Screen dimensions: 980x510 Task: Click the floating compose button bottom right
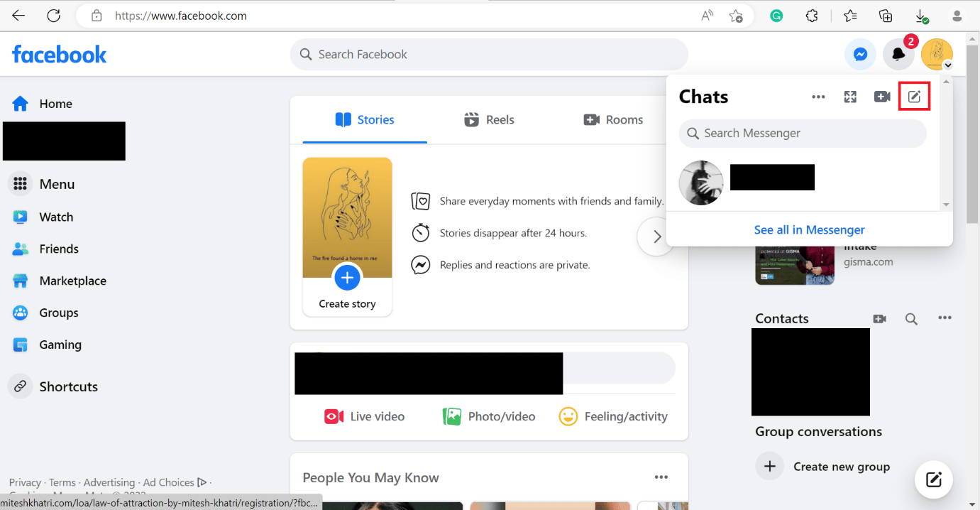(933, 479)
